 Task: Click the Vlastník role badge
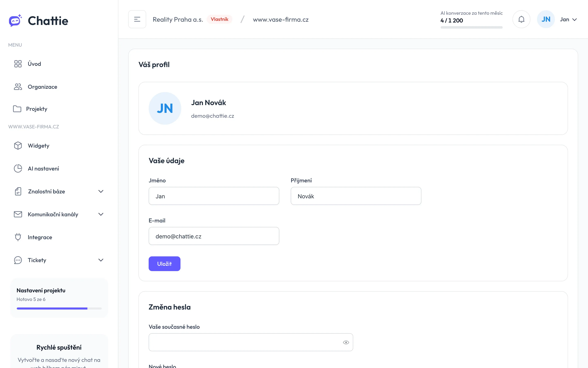coord(219,19)
